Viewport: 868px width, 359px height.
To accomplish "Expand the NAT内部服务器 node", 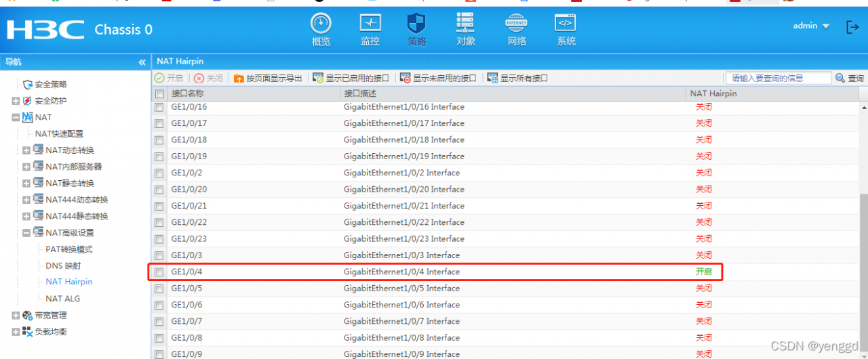I will (x=26, y=167).
